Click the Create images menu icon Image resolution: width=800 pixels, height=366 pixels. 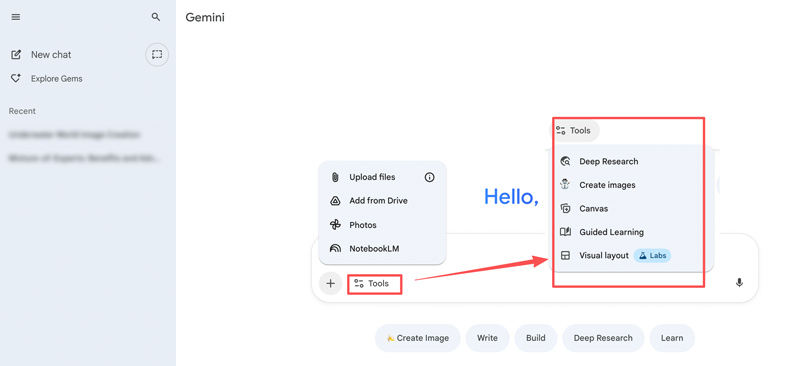coord(565,185)
